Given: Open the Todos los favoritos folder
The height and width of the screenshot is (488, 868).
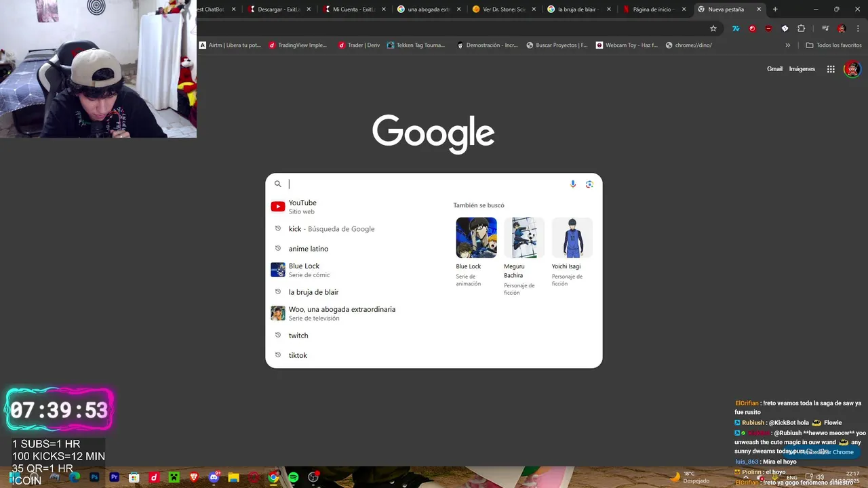Looking at the screenshot, I should pos(833,45).
